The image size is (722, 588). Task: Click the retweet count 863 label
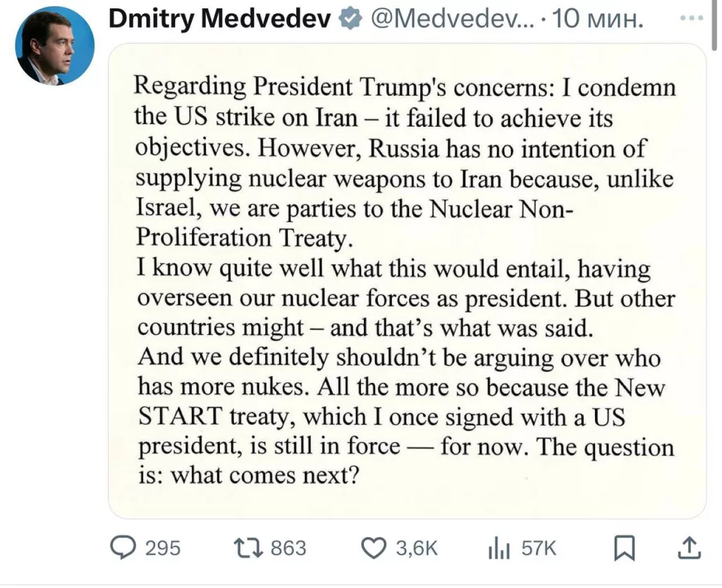pyautogui.click(x=287, y=548)
